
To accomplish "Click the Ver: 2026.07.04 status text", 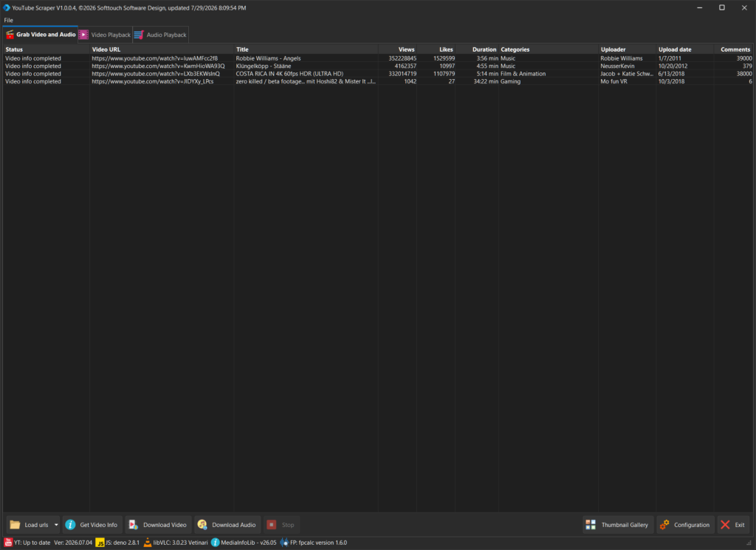I will (x=73, y=543).
